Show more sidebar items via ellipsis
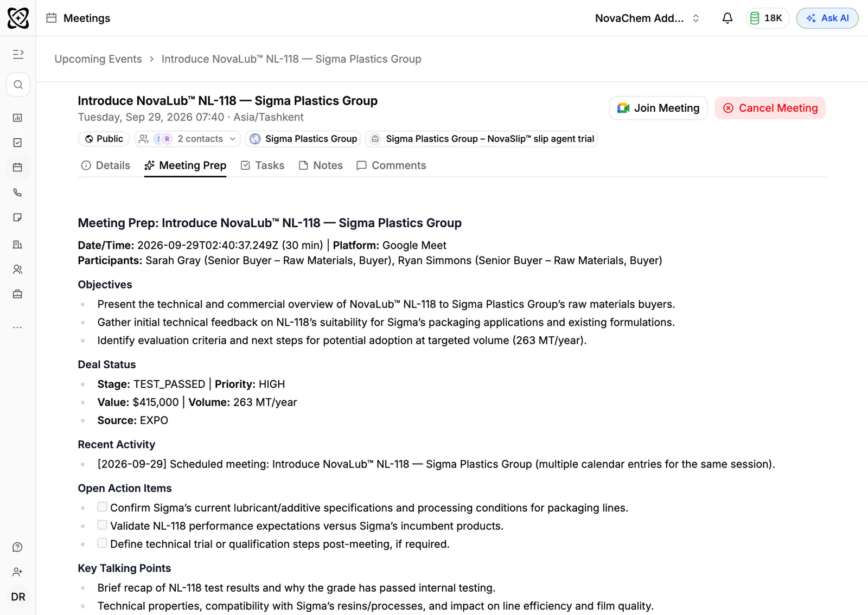The image size is (868, 615). click(18, 328)
